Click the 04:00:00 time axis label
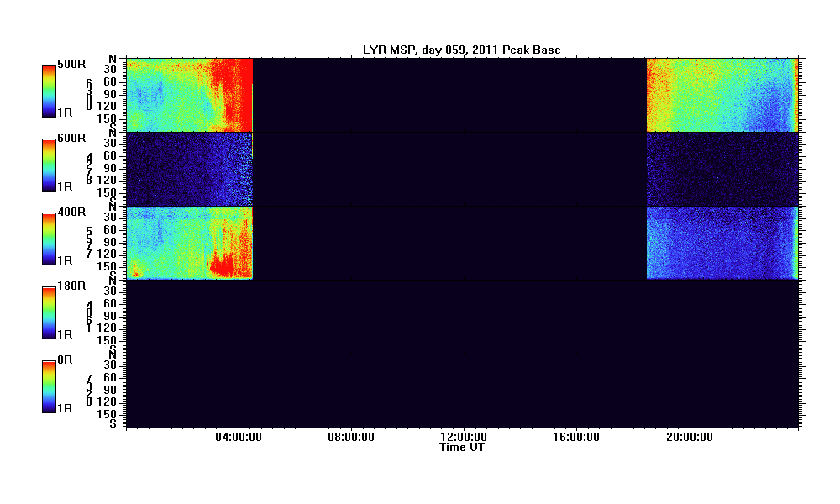840x504 pixels. pos(239,437)
